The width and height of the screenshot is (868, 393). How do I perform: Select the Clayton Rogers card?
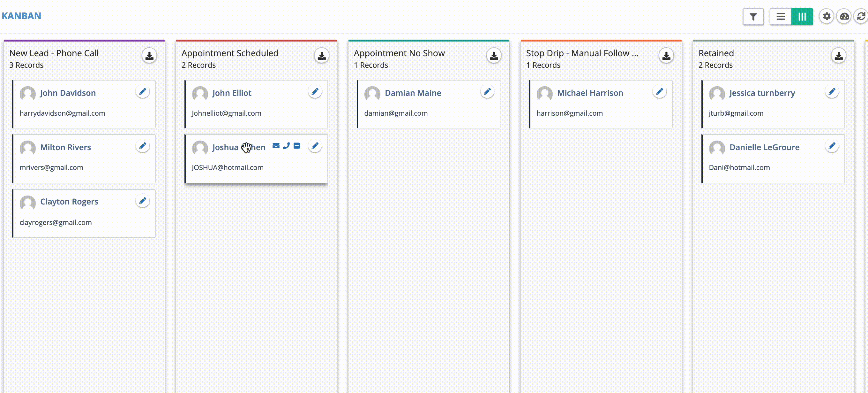click(84, 213)
